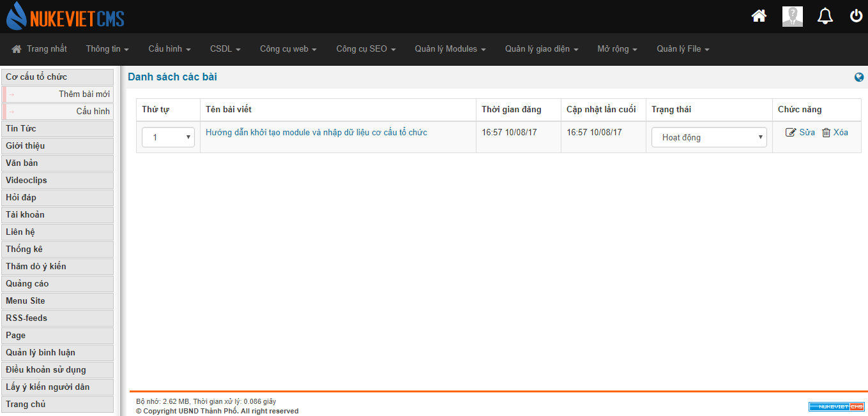Click the power logout icon
This screenshot has height=416, width=868.
[x=856, y=17]
